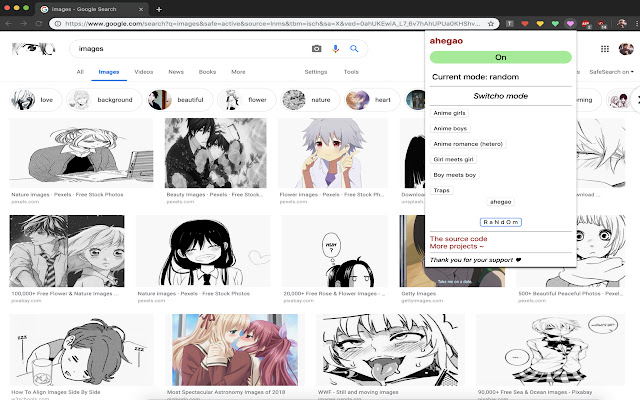The height and width of the screenshot is (400, 640).
Task: Open the Google apps grid icon
Action: point(605,49)
